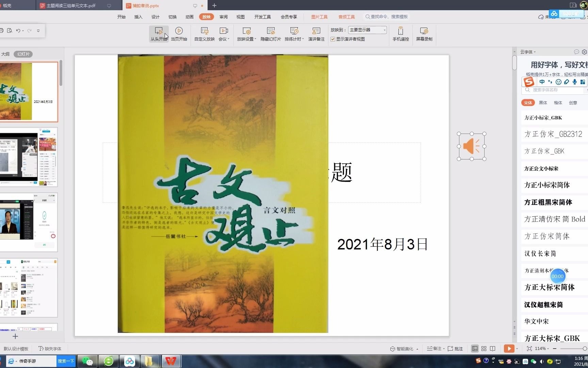The height and width of the screenshot is (368, 588).
Task: Redo the last action
Action: pos(30,31)
